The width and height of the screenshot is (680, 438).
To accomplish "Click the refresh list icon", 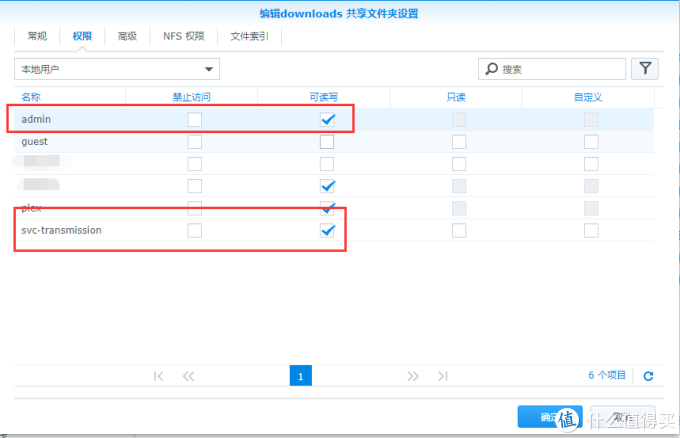I will pyautogui.click(x=648, y=376).
